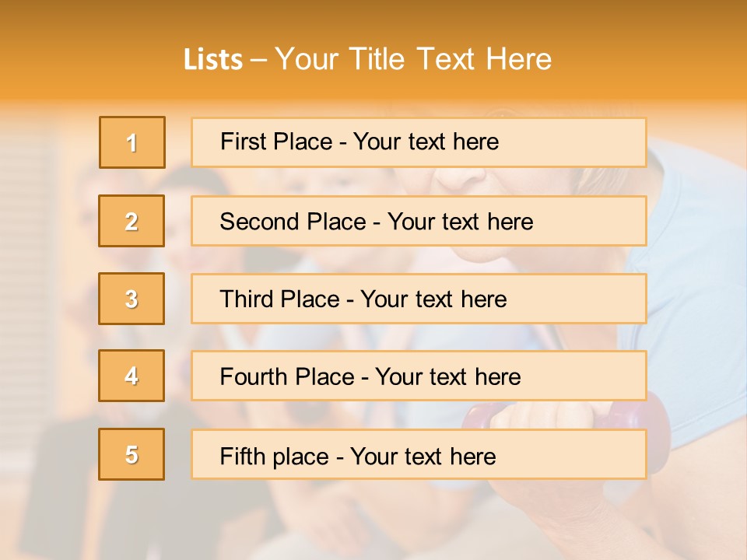Screen dimensions: 747x560
Task: Click the "Second Place" text bar
Action: [x=419, y=221]
